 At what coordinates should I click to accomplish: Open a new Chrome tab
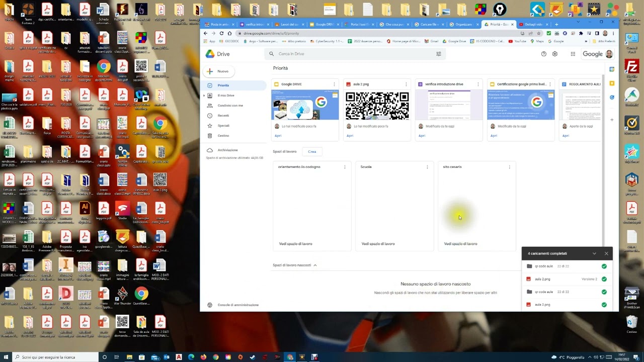[x=556, y=24]
